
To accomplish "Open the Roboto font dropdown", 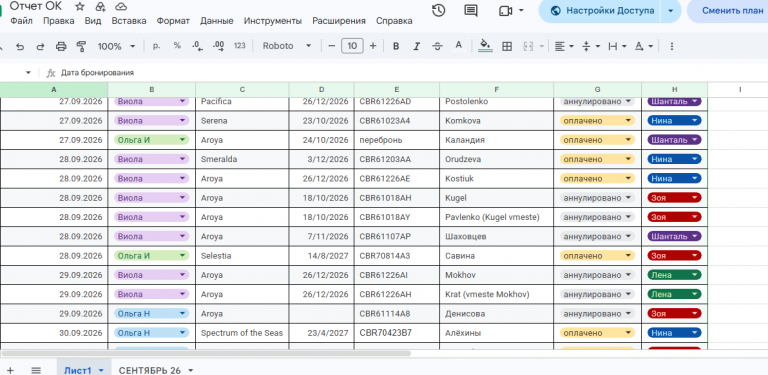I will point(287,46).
